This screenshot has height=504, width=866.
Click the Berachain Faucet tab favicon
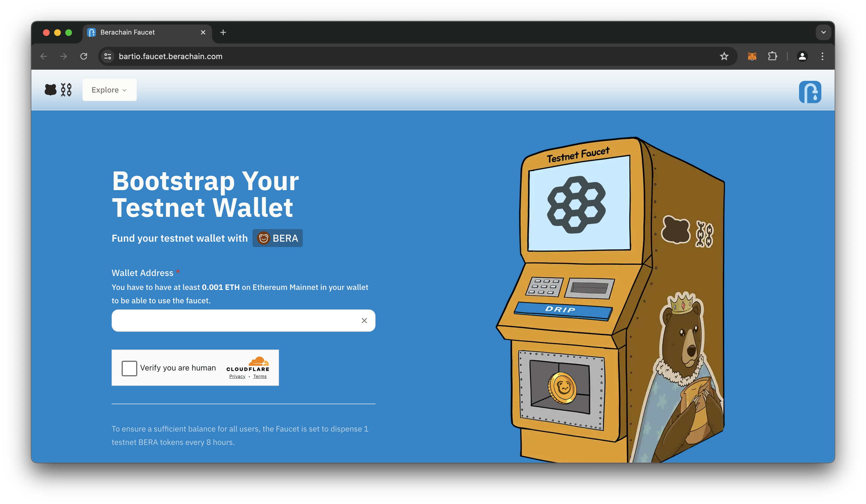pyautogui.click(x=92, y=32)
